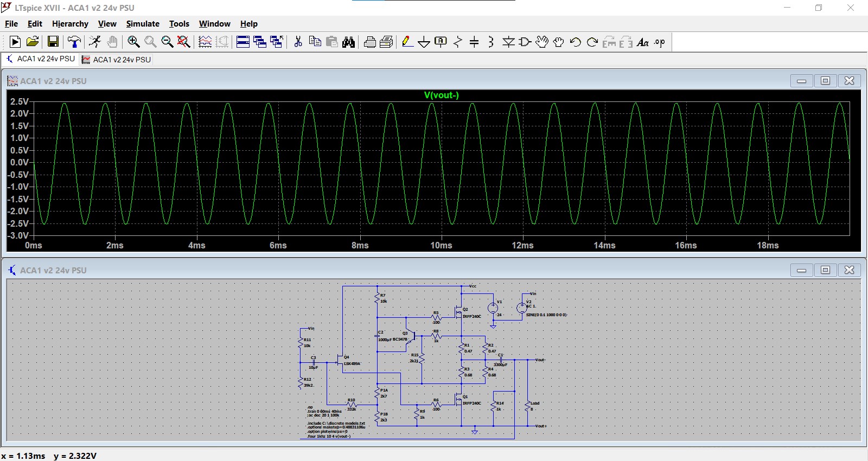Click the Print icon
This screenshot has width=868, height=461.
[387, 42]
